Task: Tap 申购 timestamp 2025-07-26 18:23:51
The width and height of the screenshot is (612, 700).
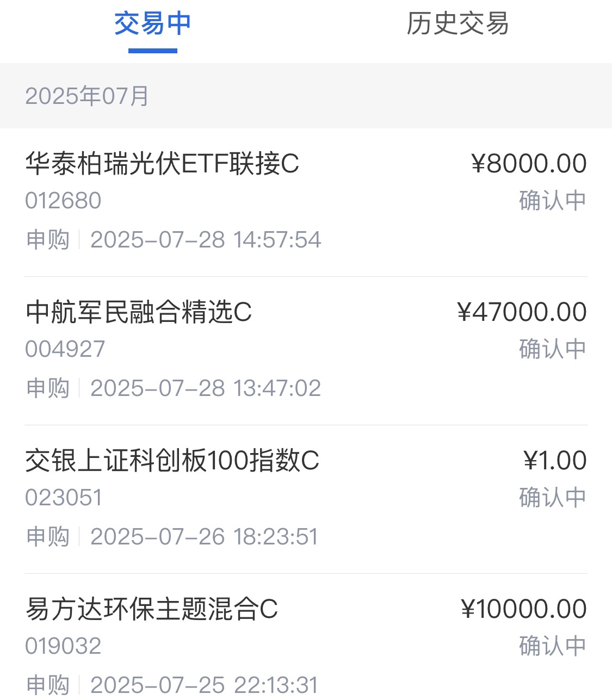Action: pyautogui.click(x=172, y=537)
